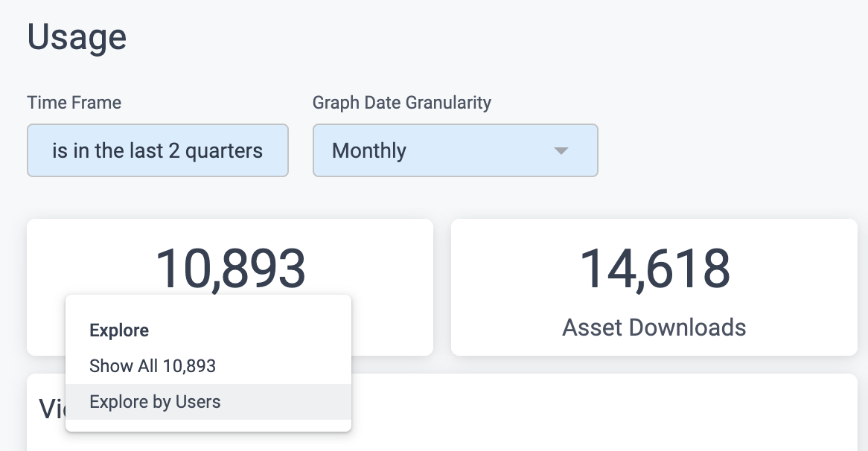Click the 'is in the last 2 quarters' filter
This screenshot has height=451, width=868.
(x=157, y=150)
